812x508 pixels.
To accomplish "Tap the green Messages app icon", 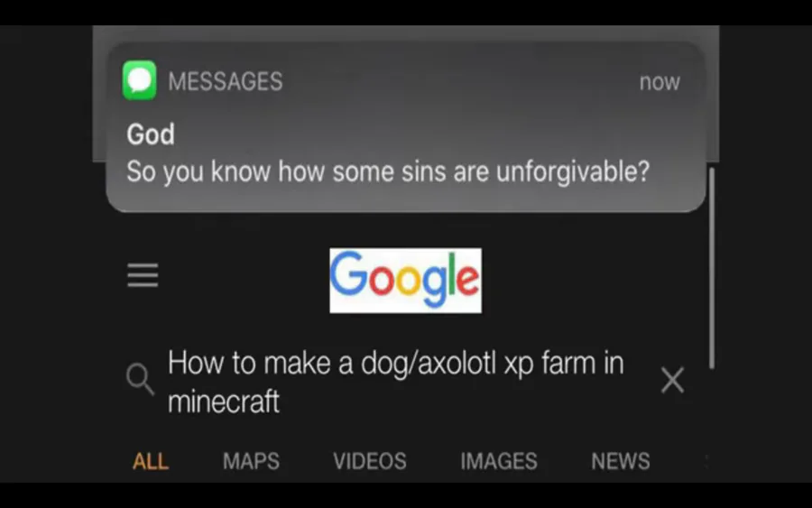I will click(x=139, y=80).
